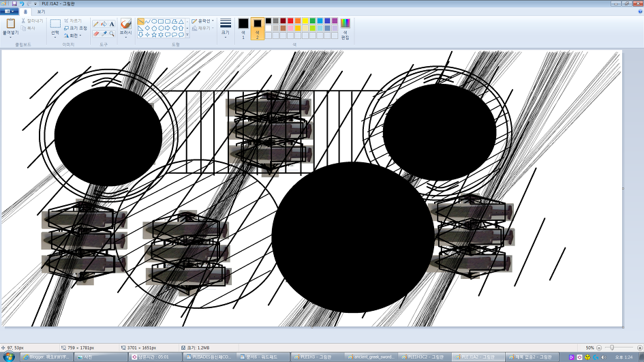Expand the Outline (윤곽선) dropdown
Image resolution: width=644 pixels, height=362 pixels.
click(202, 21)
